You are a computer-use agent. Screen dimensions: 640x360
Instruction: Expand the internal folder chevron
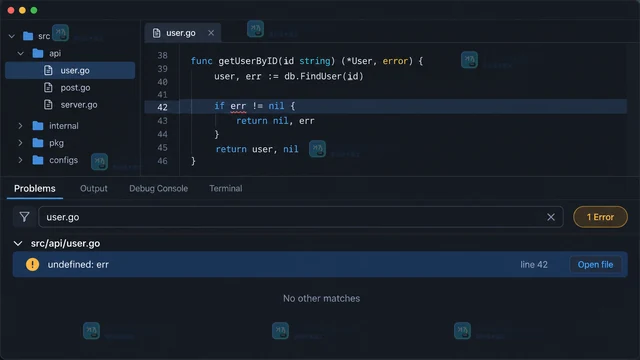tap(20, 126)
